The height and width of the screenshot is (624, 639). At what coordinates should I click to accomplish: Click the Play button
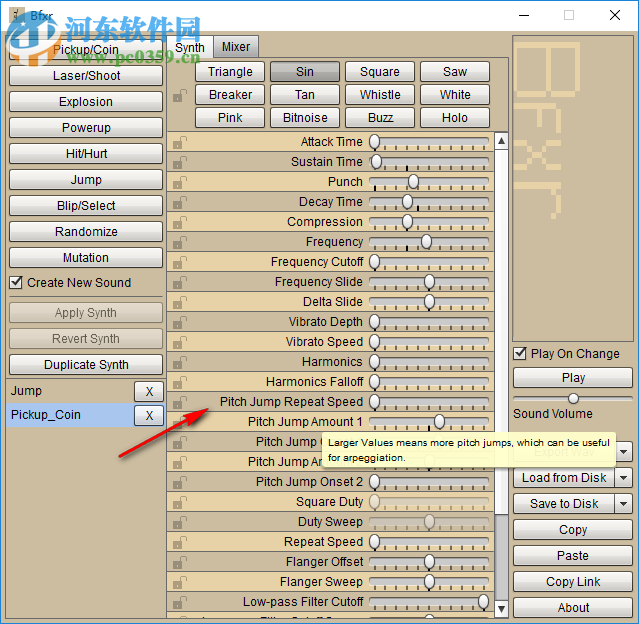click(x=573, y=378)
